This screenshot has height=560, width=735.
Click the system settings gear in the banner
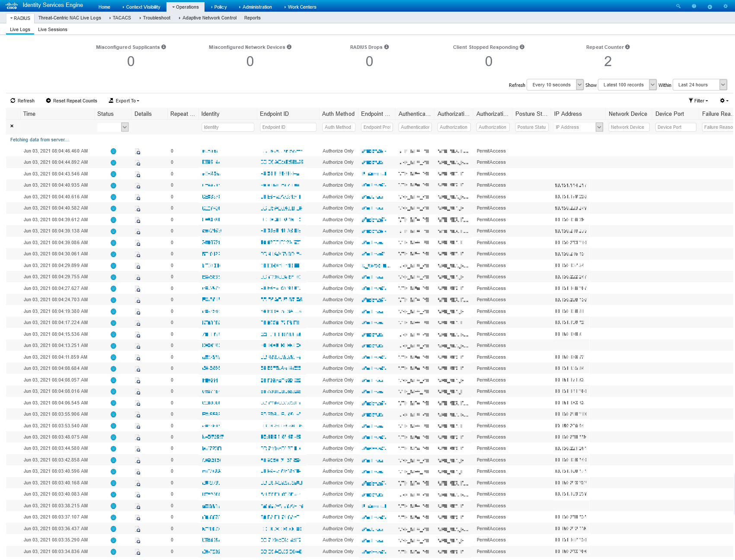tap(725, 6)
